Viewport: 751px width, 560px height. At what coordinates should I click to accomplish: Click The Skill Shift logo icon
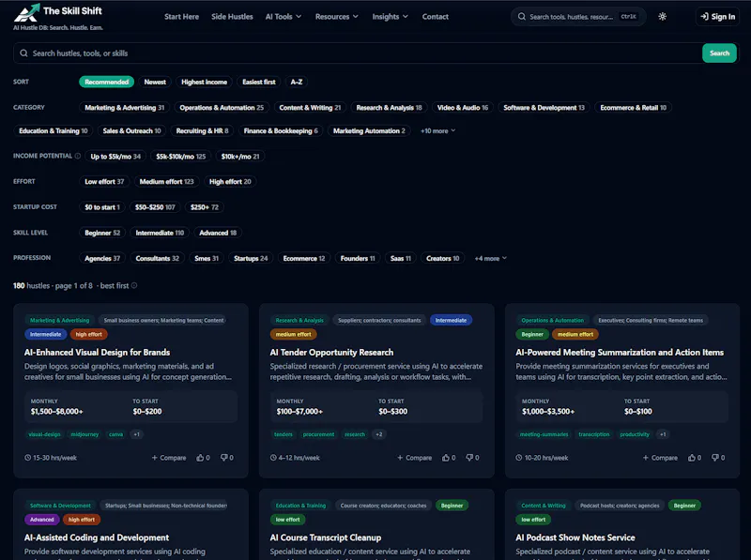click(27, 12)
